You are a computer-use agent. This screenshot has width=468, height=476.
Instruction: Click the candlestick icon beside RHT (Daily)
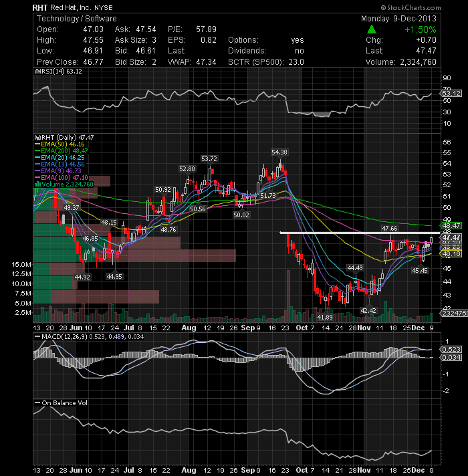[37, 138]
